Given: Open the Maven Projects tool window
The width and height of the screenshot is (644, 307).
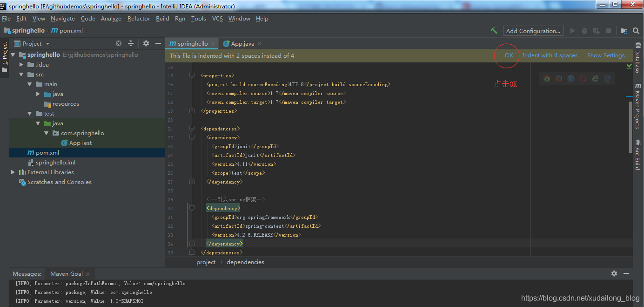Looking at the screenshot, I should (638, 107).
